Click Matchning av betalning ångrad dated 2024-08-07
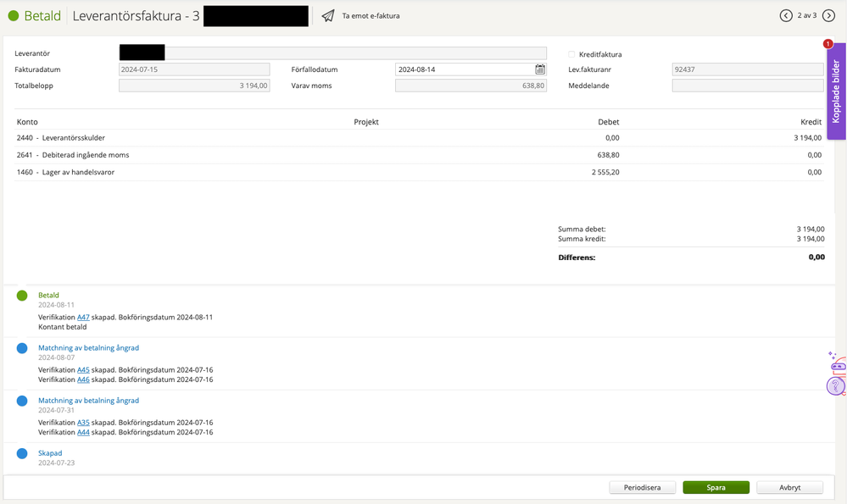 pyautogui.click(x=88, y=348)
